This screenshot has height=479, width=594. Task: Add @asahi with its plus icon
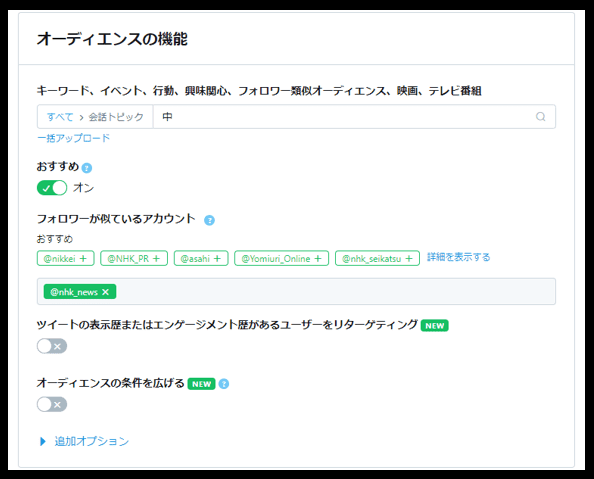click(x=217, y=258)
